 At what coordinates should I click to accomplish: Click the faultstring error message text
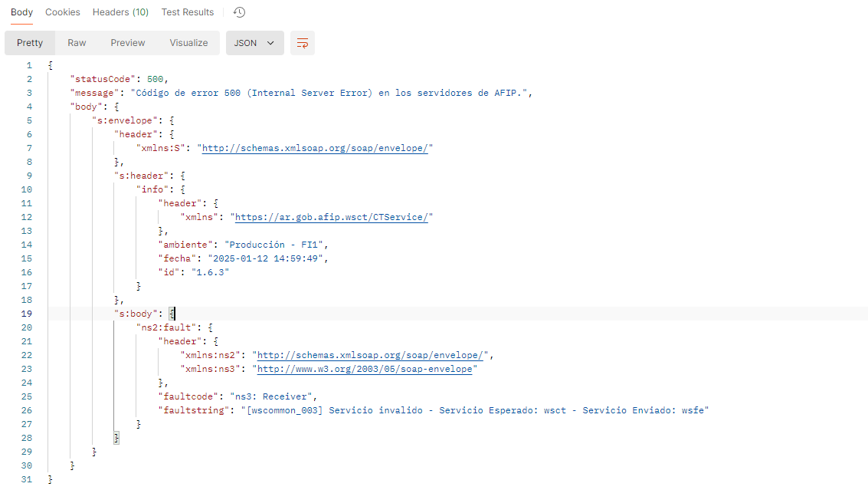[475, 410]
